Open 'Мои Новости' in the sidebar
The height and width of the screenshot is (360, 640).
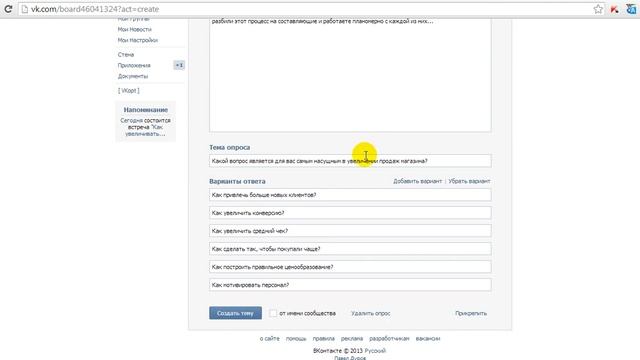(134, 29)
